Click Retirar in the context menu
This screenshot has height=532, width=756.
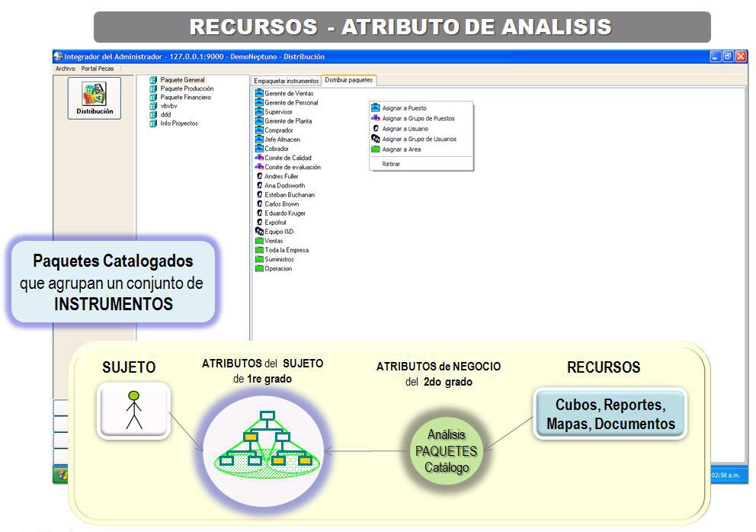click(391, 164)
